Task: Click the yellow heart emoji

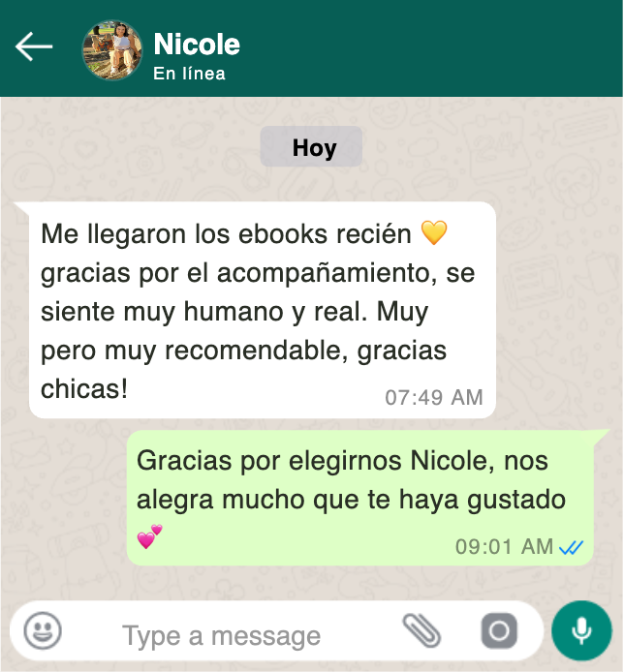Action: (434, 232)
